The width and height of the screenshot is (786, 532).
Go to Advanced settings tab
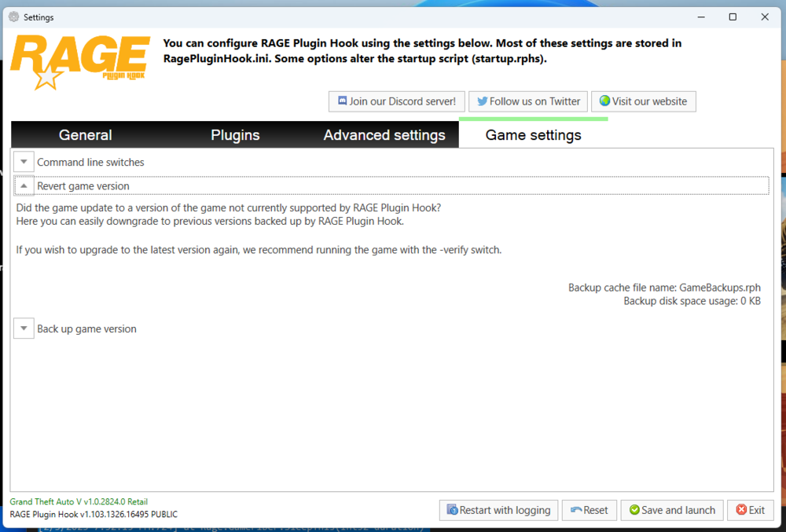(384, 134)
